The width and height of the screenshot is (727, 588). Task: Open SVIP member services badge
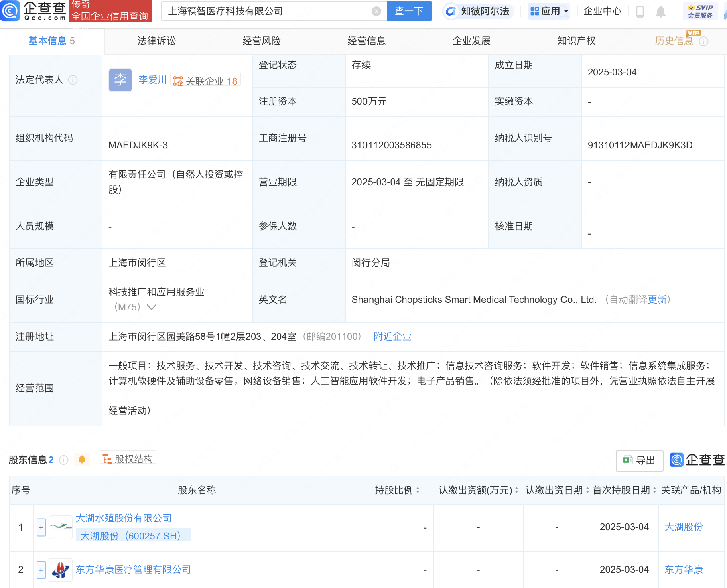pyautogui.click(x=700, y=11)
